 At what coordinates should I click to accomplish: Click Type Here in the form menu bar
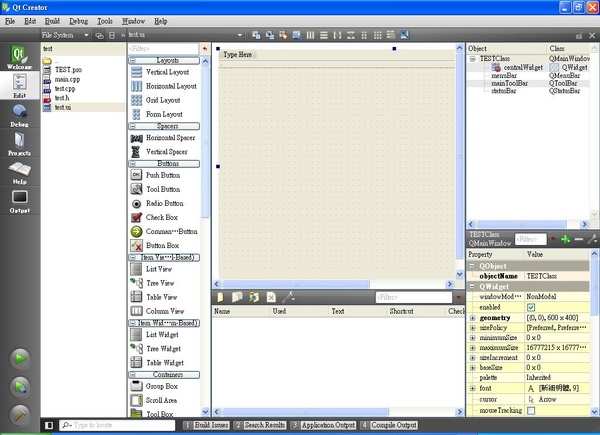[238, 55]
